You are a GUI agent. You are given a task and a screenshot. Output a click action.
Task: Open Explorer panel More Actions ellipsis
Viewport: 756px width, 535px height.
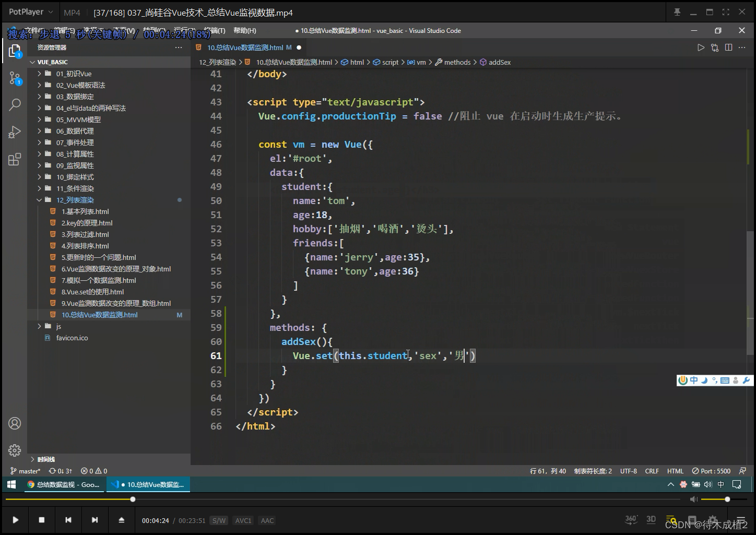coord(179,47)
